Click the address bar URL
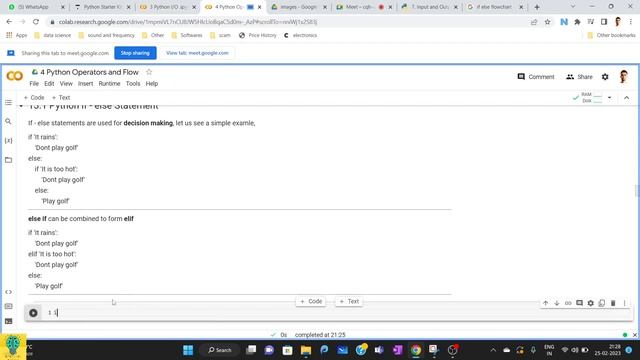Screen dimensions: 640x360 188,22
